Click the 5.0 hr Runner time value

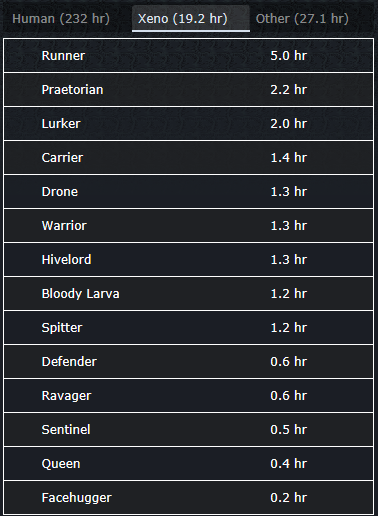click(288, 56)
